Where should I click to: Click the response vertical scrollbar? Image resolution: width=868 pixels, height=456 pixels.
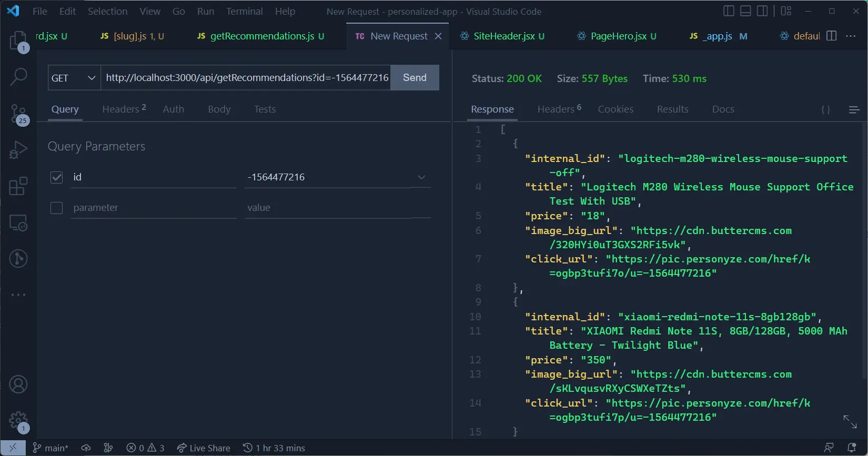(x=864, y=250)
